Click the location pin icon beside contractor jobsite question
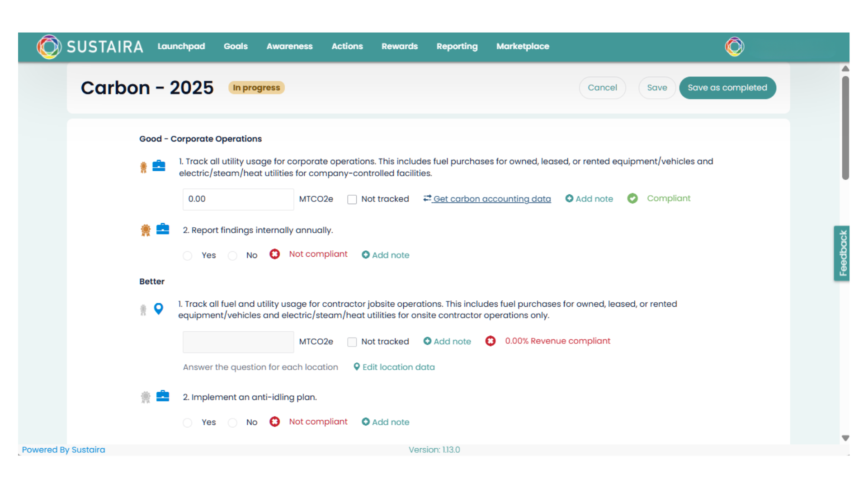 point(159,309)
